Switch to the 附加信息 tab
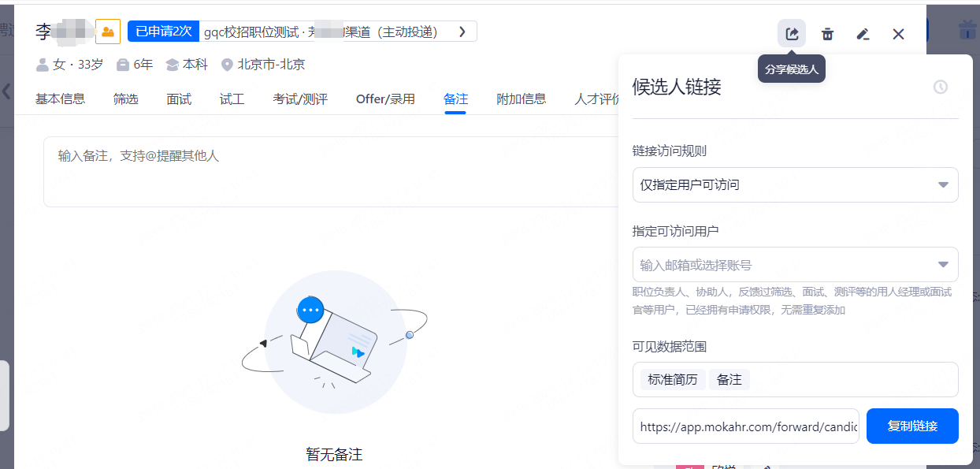 click(x=522, y=99)
